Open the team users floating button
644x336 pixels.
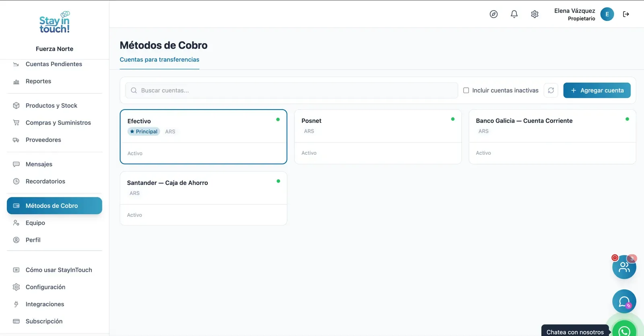pos(624,267)
